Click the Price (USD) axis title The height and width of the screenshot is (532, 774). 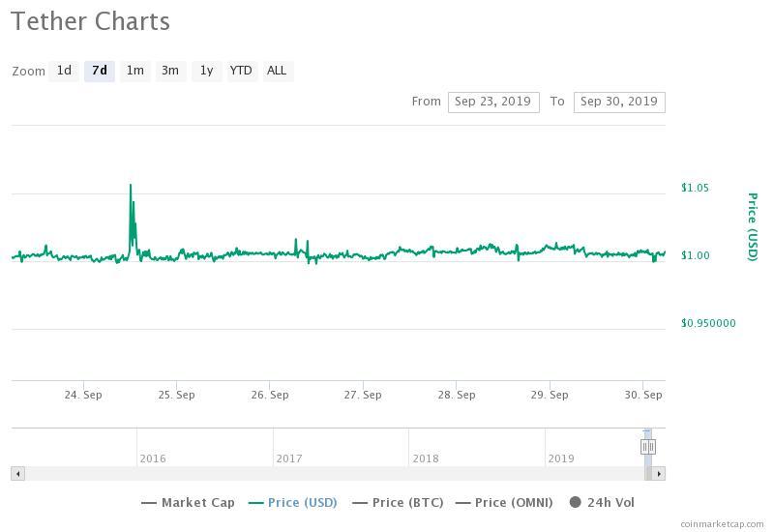pos(753,226)
